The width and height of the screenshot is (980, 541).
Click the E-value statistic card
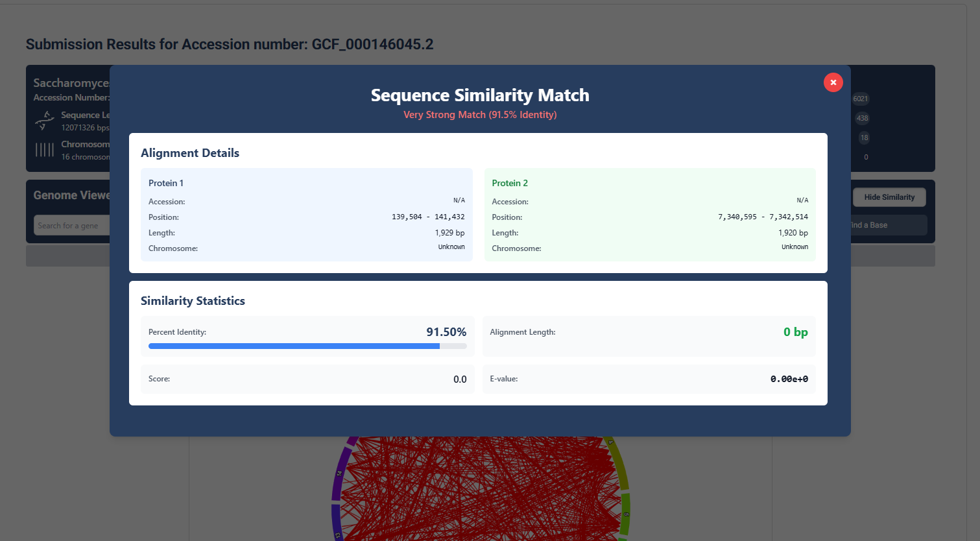[x=649, y=379]
